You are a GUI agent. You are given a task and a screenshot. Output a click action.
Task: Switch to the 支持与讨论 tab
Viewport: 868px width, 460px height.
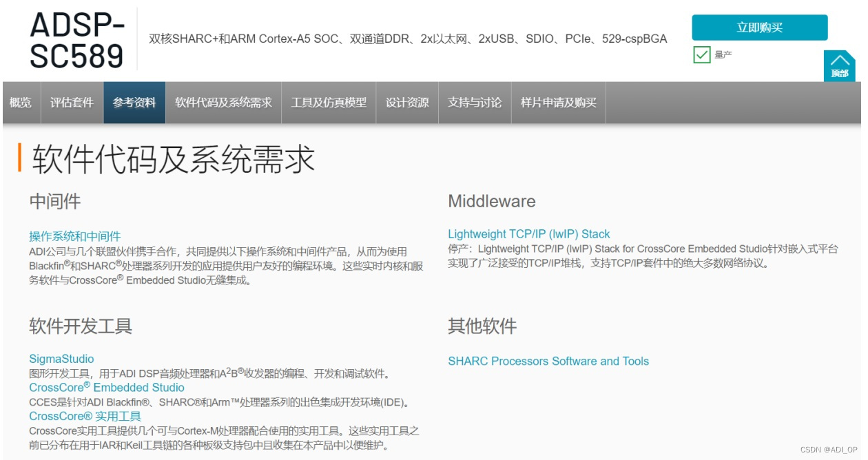pos(475,103)
